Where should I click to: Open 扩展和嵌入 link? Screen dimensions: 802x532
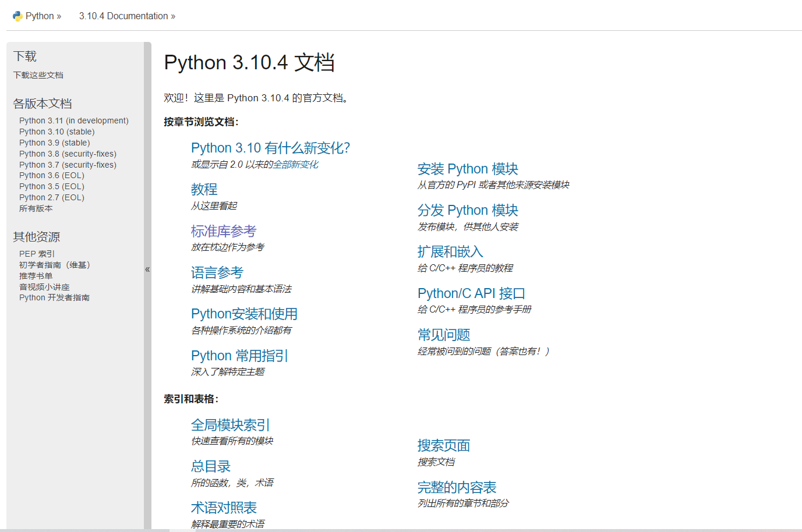450,251
